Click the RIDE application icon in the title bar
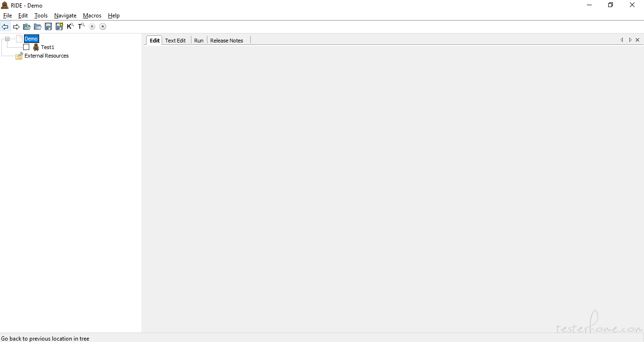 [x=5, y=5]
